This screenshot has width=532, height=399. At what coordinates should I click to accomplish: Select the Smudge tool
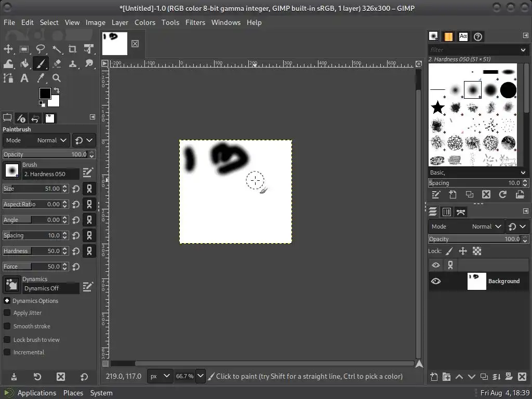point(89,63)
